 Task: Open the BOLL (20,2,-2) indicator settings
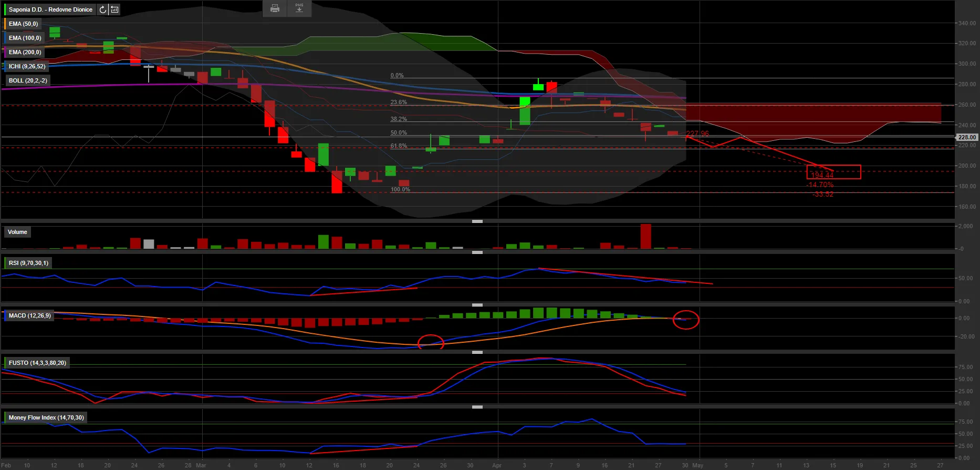28,80
